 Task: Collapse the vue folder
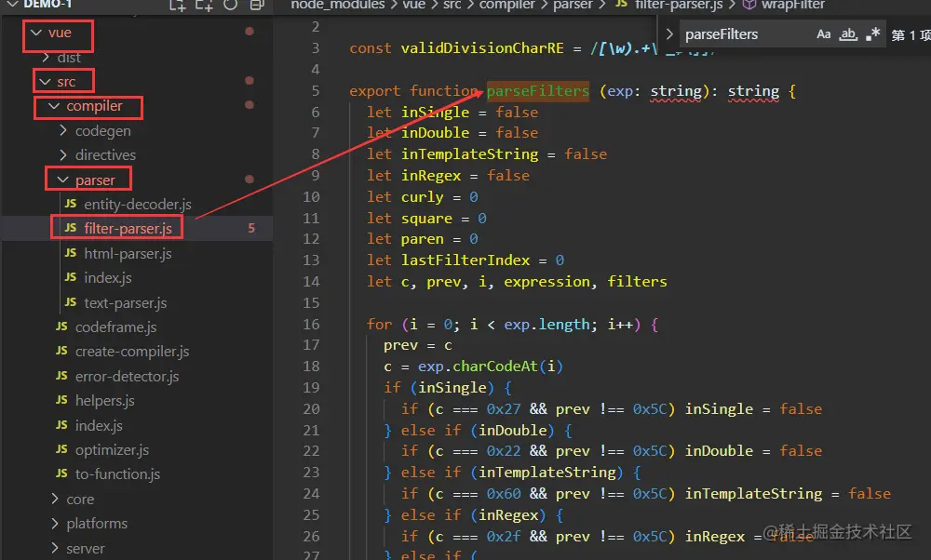(36, 33)
